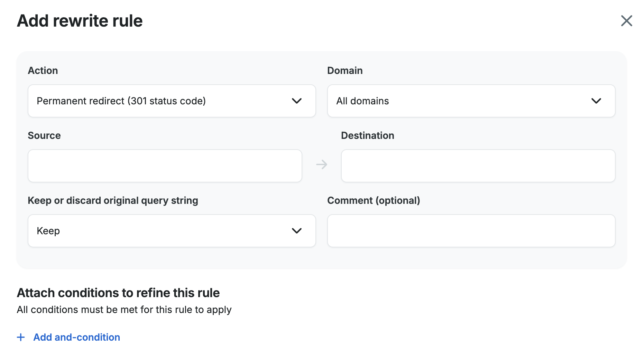Click the Source field label
The image size is (644, 360).
44,135
